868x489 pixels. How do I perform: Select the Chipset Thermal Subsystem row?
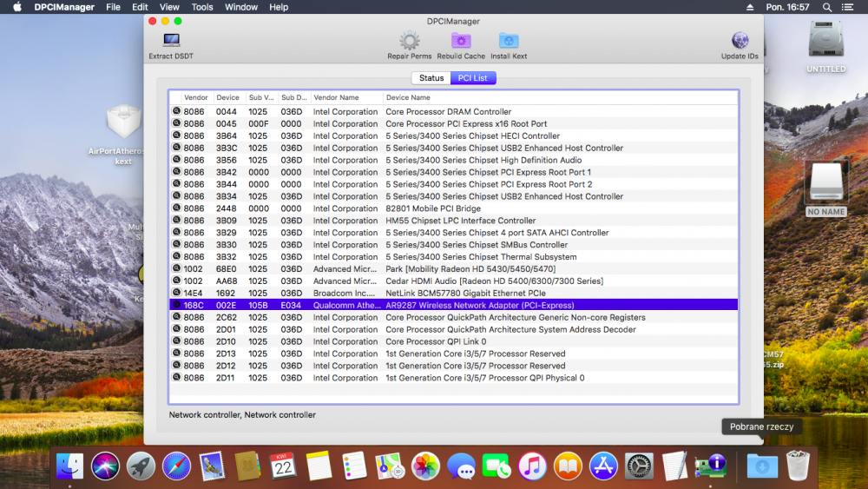(453, 256)
